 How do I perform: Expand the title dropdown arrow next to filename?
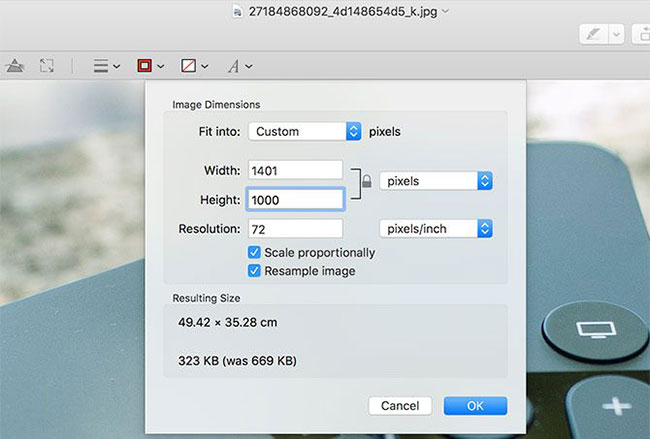446,11
